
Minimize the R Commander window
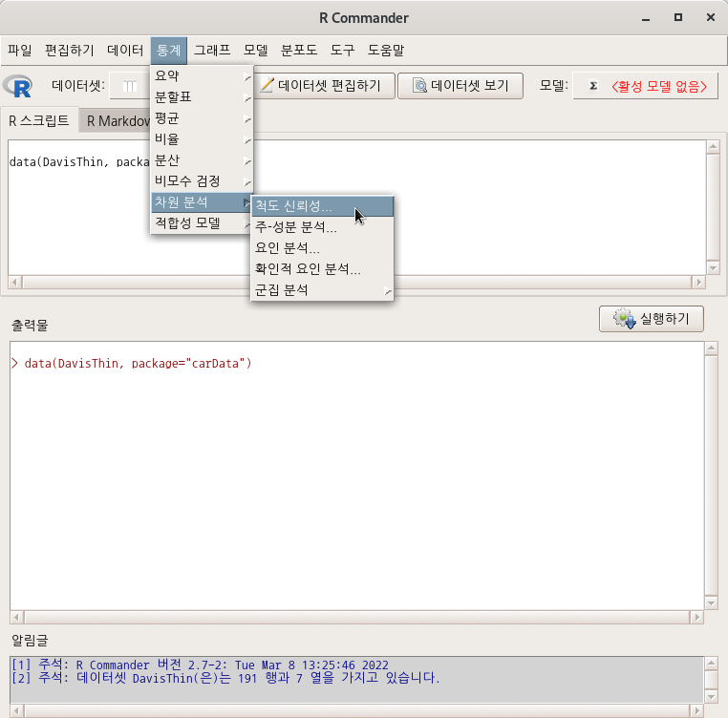click(645, 18)
